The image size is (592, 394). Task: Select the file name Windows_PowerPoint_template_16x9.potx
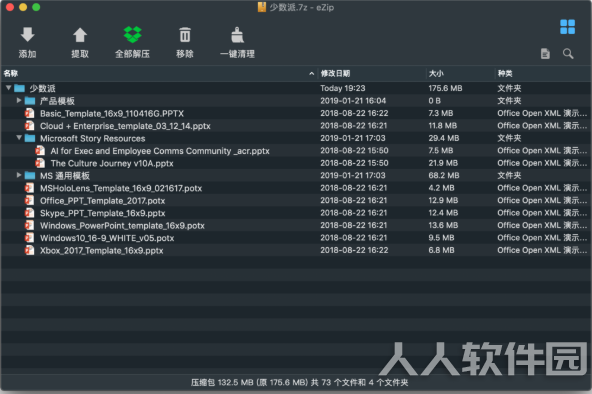pyautogui.click(x=122, y=226)
